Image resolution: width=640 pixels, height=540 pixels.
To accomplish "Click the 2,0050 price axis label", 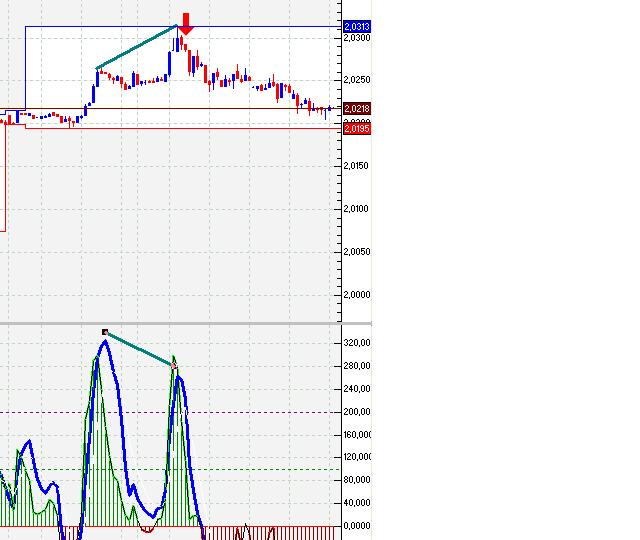I will pyautogui.click(x=357, y=252).
